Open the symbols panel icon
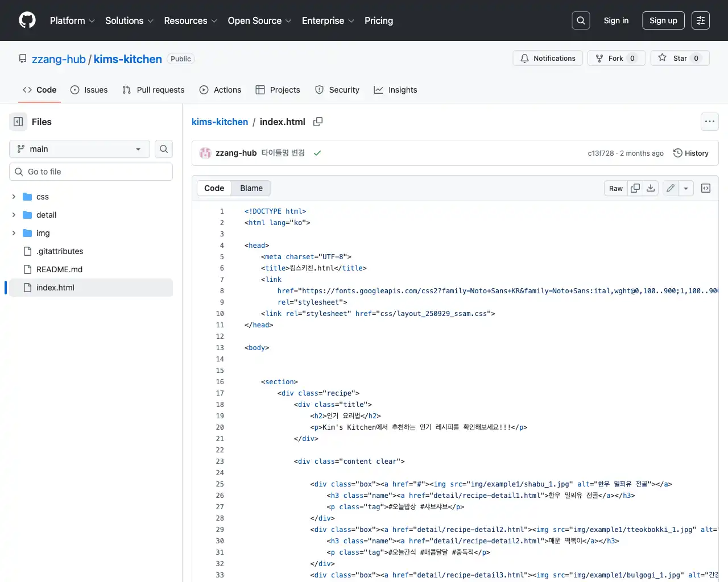The image size is (728, 582). [x=706, y=188]
